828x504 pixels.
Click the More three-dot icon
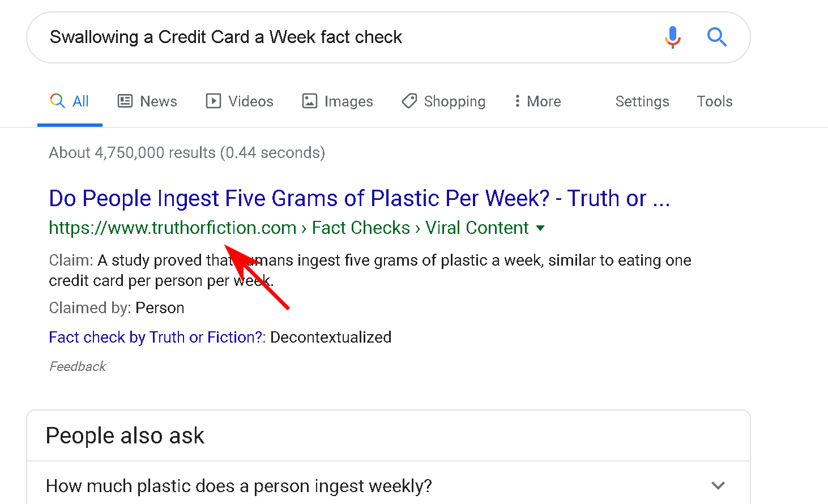click(x=517, y=101)
